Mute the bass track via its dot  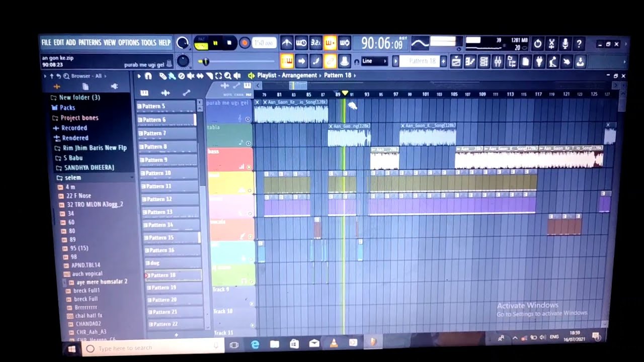click(249, 166)
